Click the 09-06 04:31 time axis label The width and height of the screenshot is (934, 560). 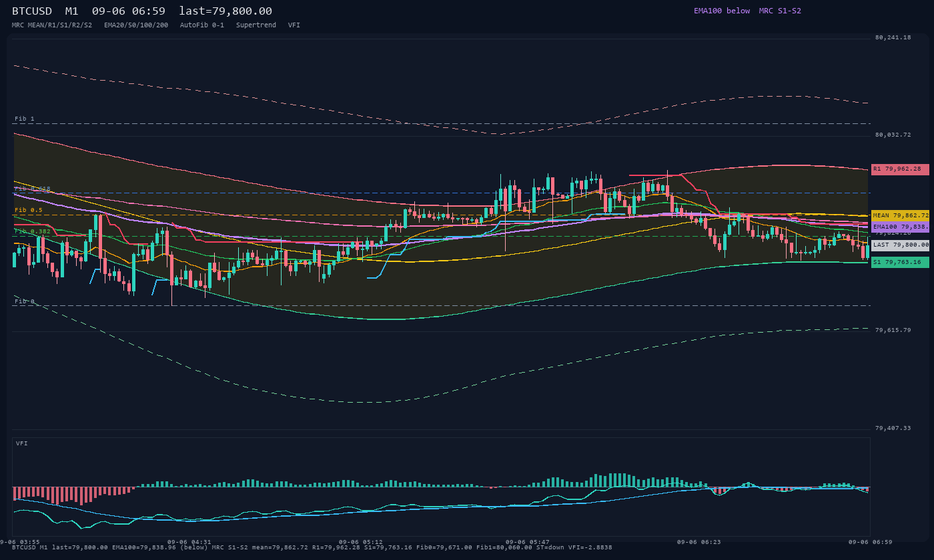pos(189,542)
